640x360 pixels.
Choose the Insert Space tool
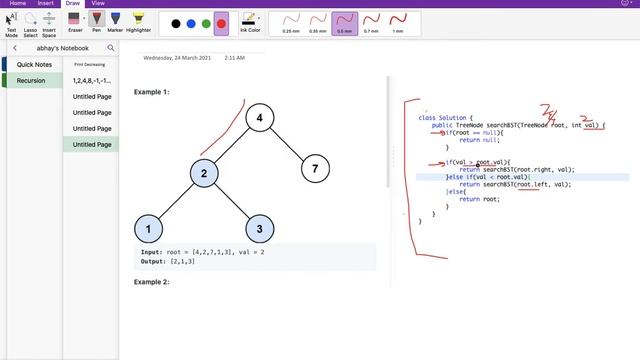[x=49, y=24]
